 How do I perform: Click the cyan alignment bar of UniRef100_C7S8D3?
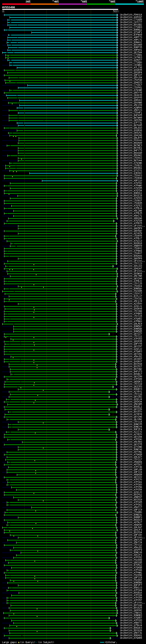64,27
